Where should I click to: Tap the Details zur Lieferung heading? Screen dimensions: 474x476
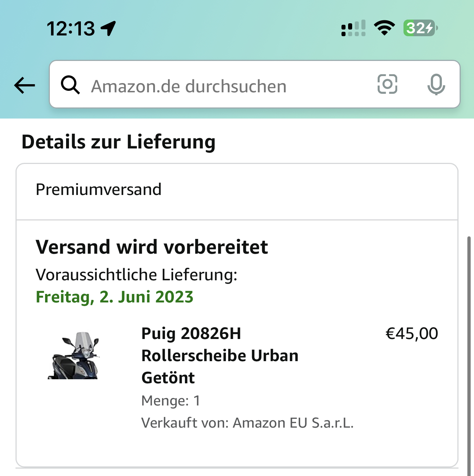coord(118,142)
